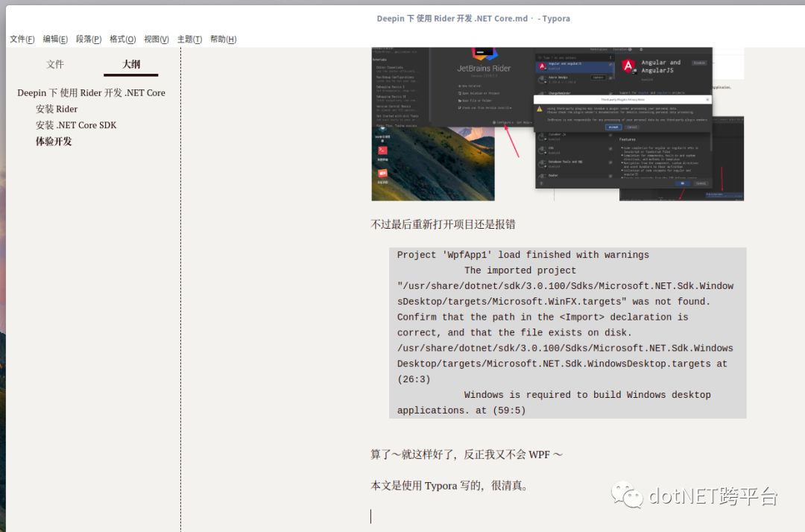Click paragraph 不过最后重新打开项目还是报错

[x=443, y=224]
